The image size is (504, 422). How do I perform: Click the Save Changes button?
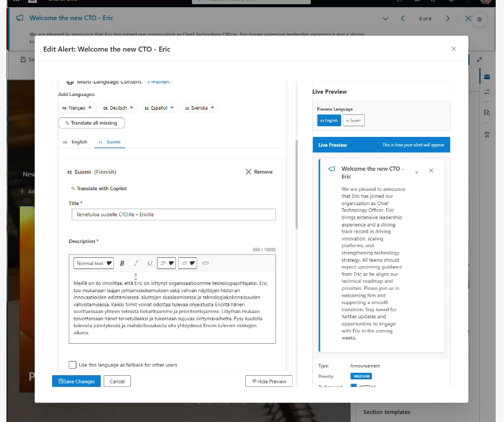76,381
